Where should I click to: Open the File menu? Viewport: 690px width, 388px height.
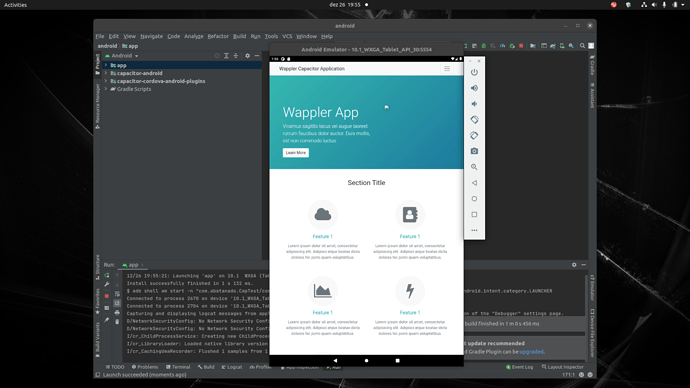100,36
